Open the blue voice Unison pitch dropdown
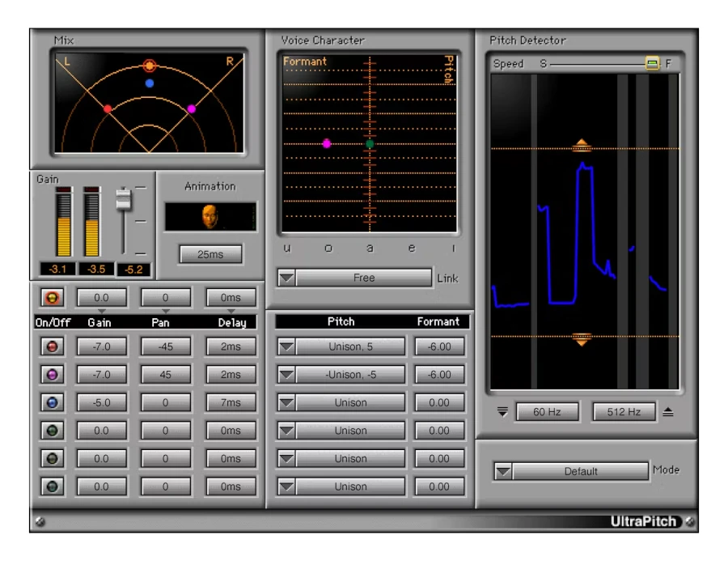 click(286, 402)
